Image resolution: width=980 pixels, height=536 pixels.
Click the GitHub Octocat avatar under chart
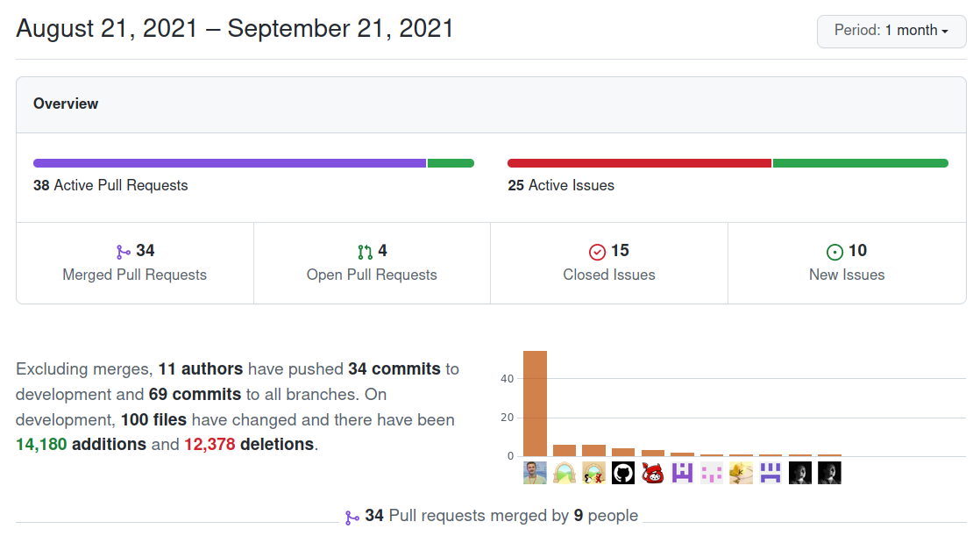tap(623, 473)
